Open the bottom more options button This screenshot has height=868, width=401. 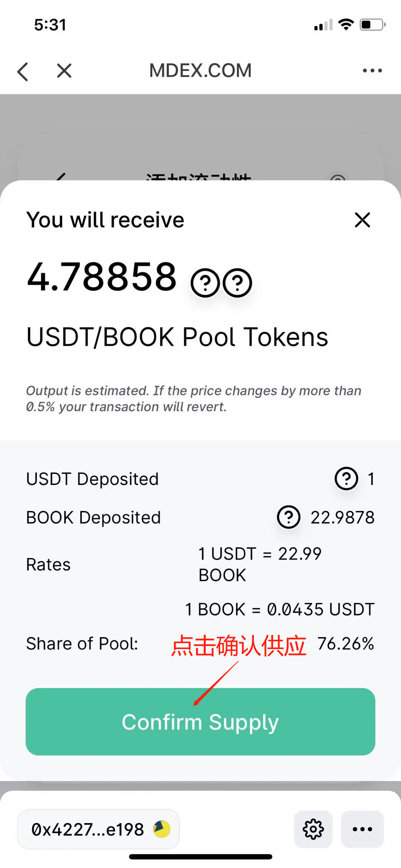pyautogui.click(x=362, y=829)
